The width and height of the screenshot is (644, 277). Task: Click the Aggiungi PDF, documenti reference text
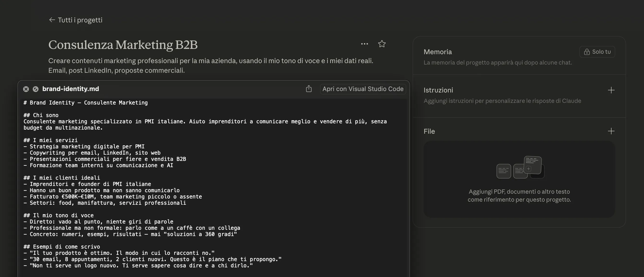519,195
